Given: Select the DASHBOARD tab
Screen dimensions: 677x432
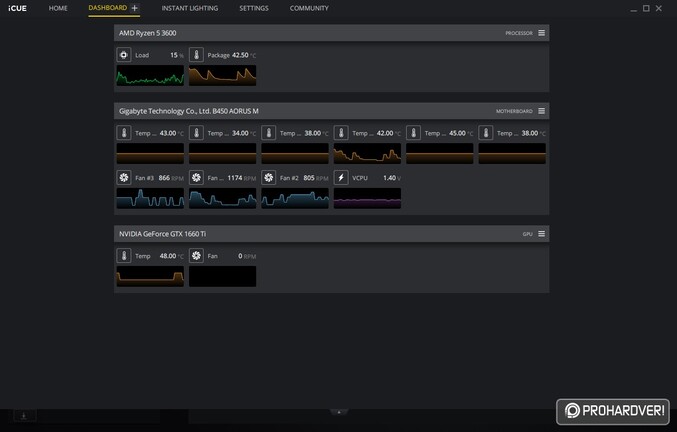Looking at the screenshot, I should coord(108,8).
